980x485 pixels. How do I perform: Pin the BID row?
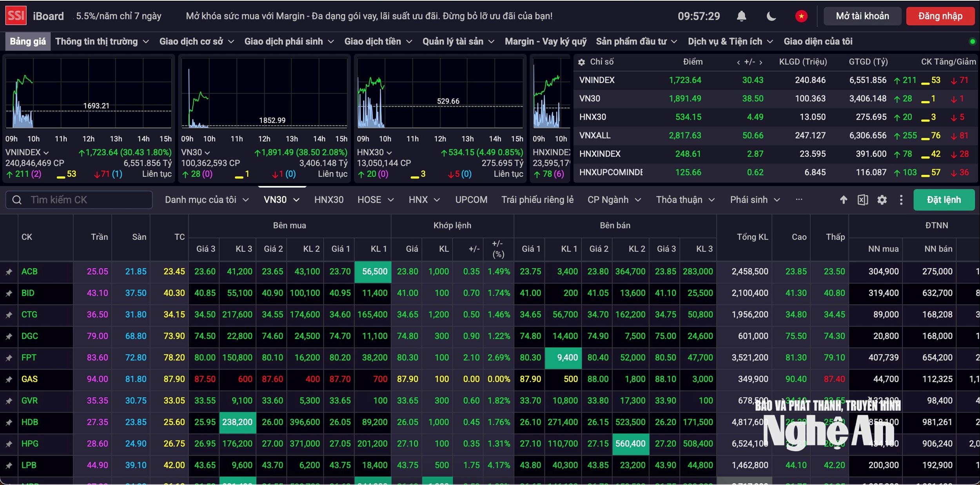(9, 293)
